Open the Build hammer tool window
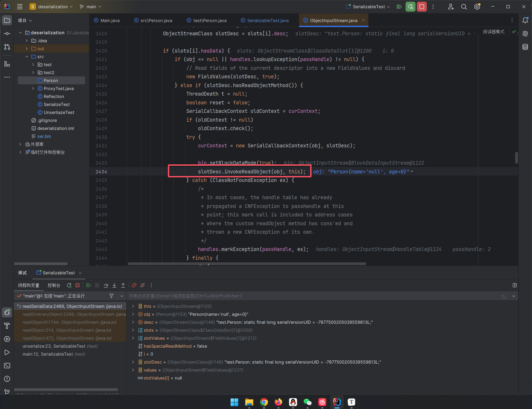532x409 pixels. click(7, 326)
